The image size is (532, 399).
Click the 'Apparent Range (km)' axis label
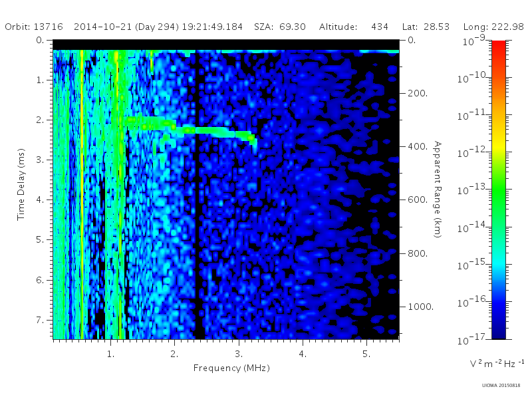point(438,190)
